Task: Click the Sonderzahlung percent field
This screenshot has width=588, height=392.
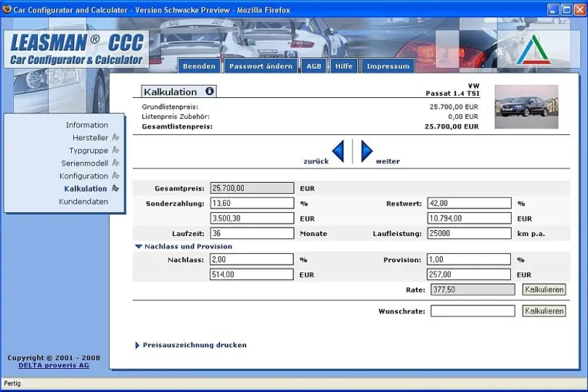Action: coord(252,203)
